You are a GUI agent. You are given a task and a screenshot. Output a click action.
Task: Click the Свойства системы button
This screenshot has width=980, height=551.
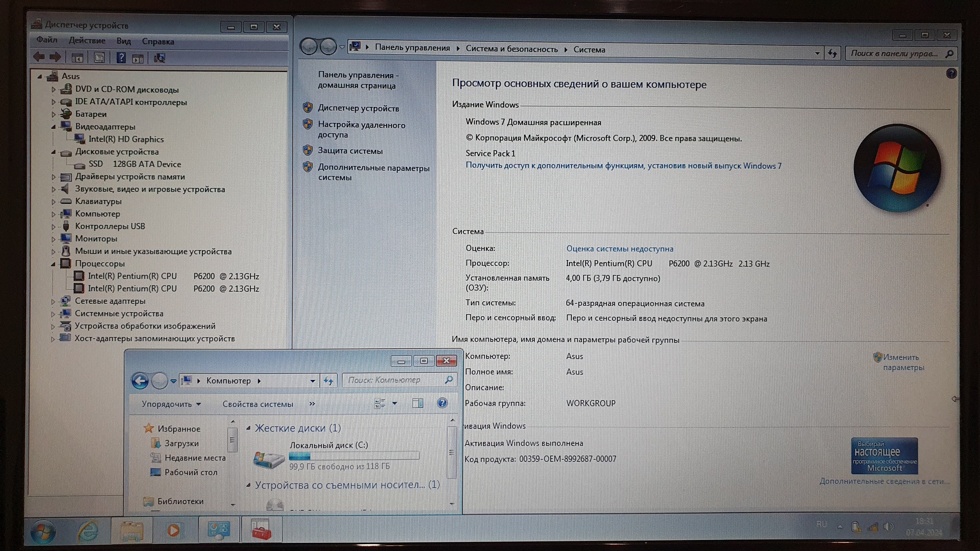pos(257,404)
